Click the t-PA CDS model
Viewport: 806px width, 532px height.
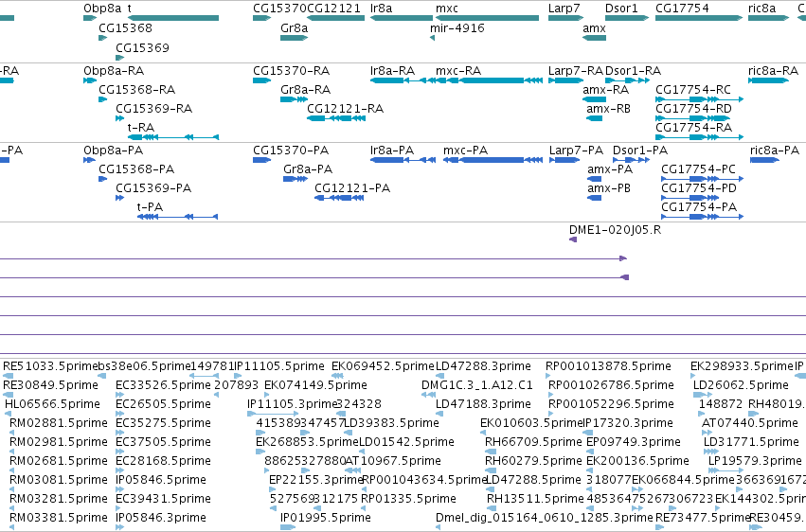tap(178, 217)
